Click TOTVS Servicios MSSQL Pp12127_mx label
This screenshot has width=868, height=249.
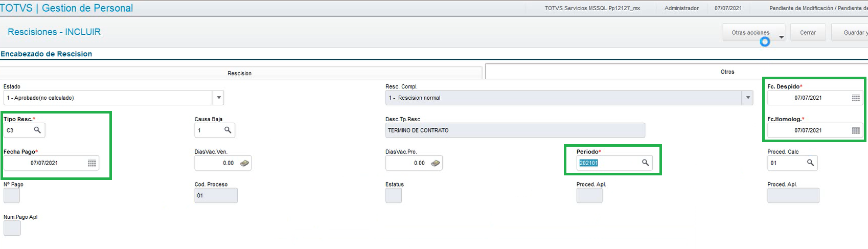[592, 8]
